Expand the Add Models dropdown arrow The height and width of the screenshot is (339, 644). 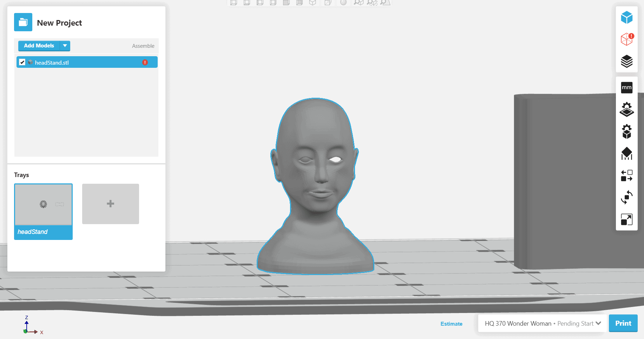coord(65,46)
